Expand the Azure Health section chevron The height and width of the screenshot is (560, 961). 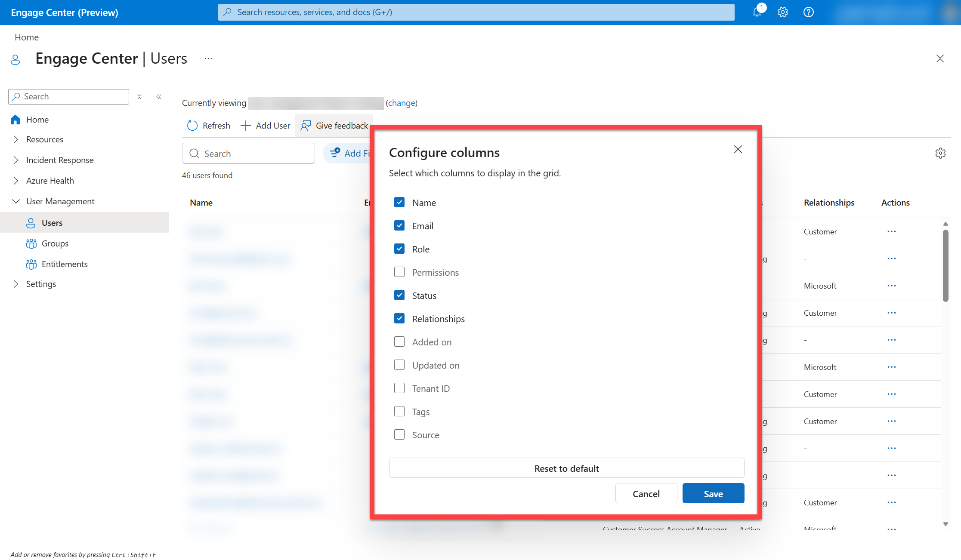pyautogui.click(x=16, y=181)
